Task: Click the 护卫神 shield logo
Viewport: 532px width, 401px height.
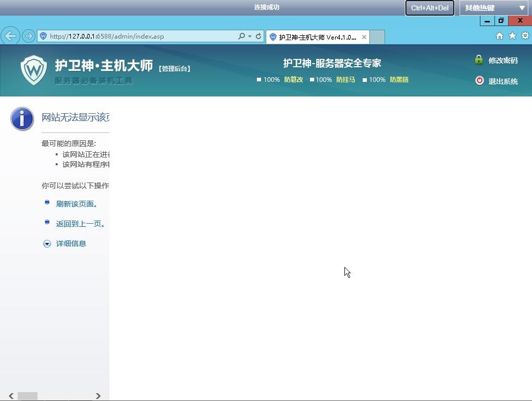Action: click(x=34, y=70)
